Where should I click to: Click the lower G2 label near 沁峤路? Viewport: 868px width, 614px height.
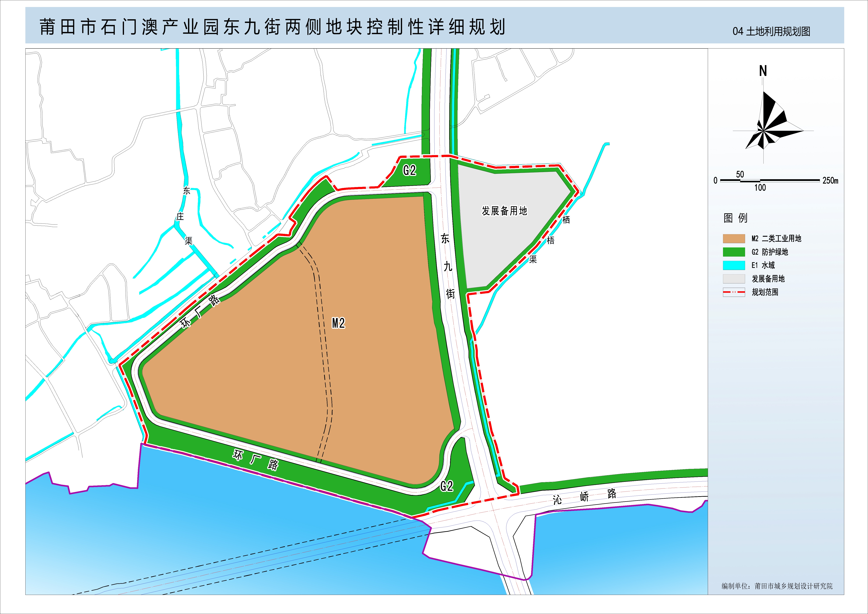coord(447,486)
